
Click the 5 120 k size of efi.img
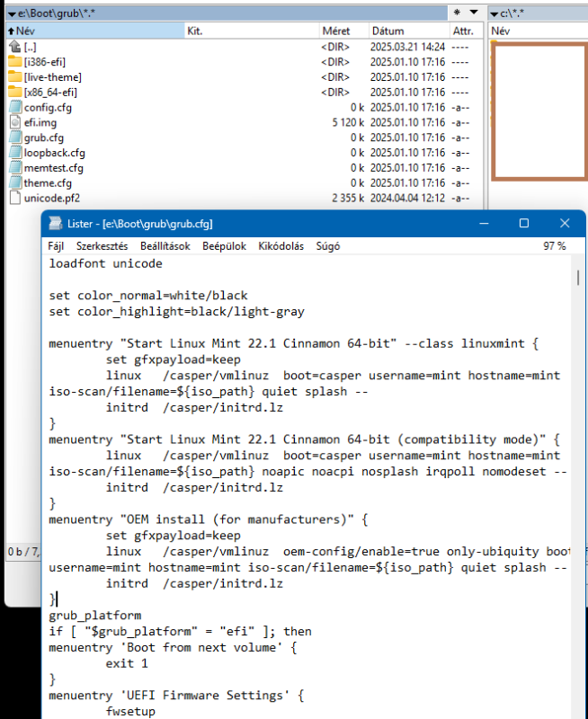click(x=348, y=123)
